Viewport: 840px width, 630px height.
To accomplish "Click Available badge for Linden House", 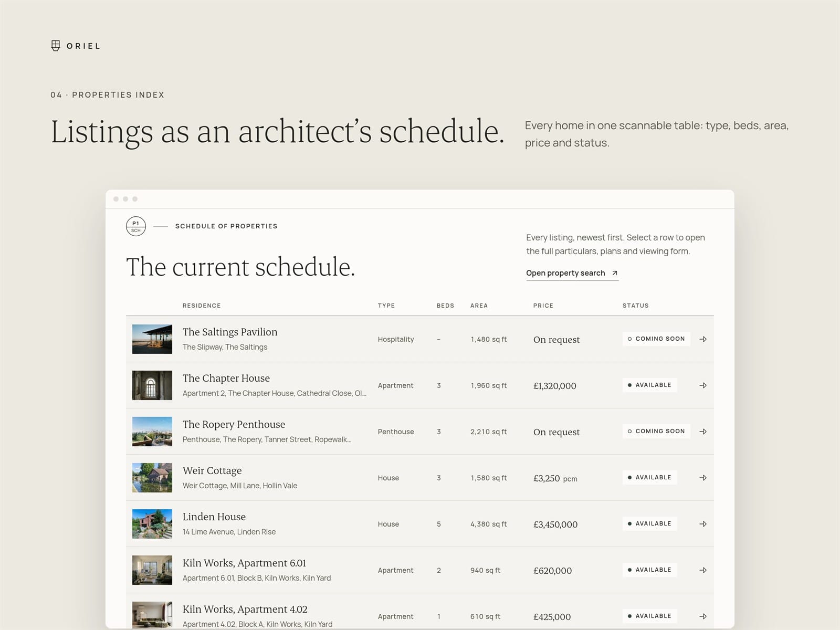I will click(x=649, y=523).
